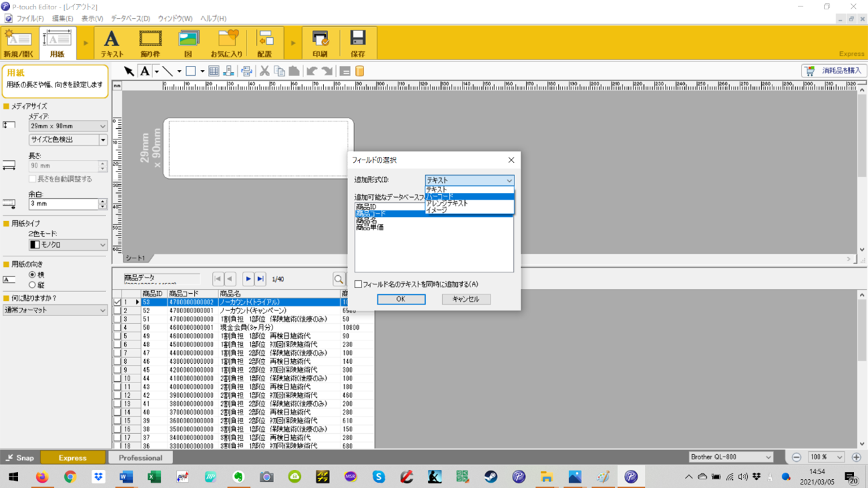Screen dimensions: 868x488
Task: Click the database search magnifier icon
Action: point(339,279)
